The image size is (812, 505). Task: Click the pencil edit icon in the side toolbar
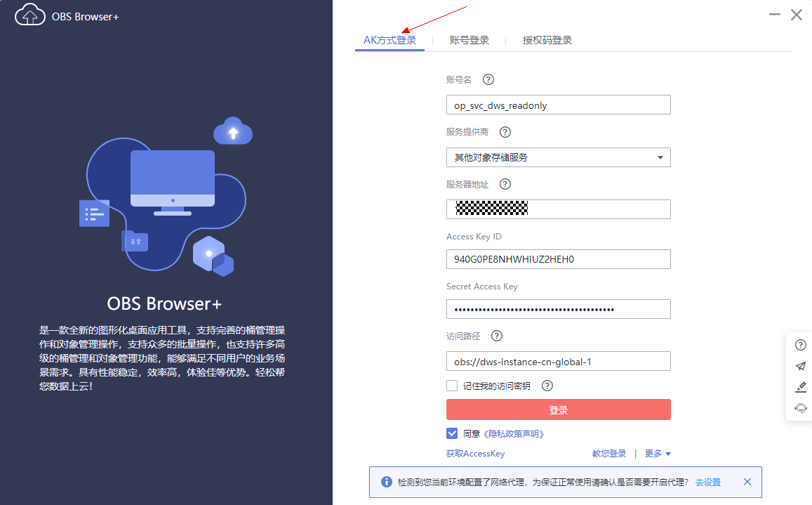801,387
